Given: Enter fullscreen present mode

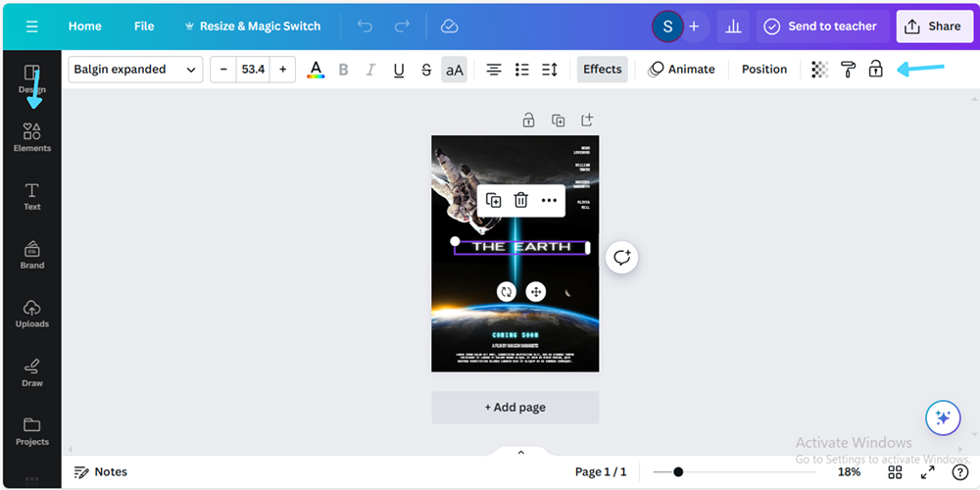Looking at the screenshot, I should pos(927,472).
